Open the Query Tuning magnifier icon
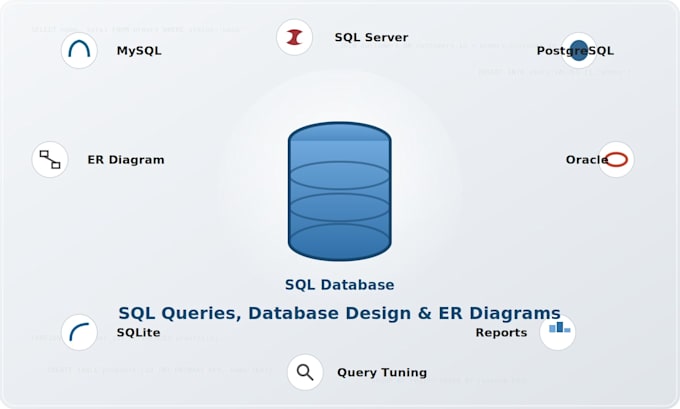 (305, 372)
